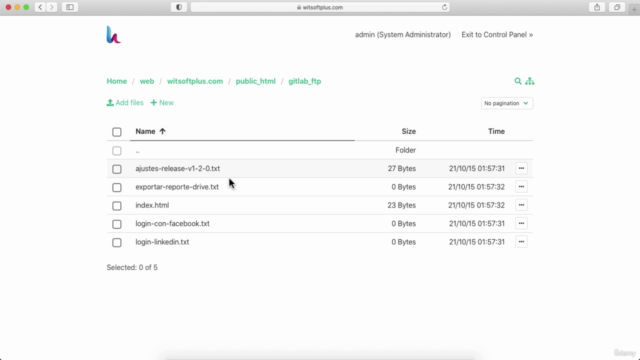Show Safari tab overview button
640x360 pixels.
617,7
